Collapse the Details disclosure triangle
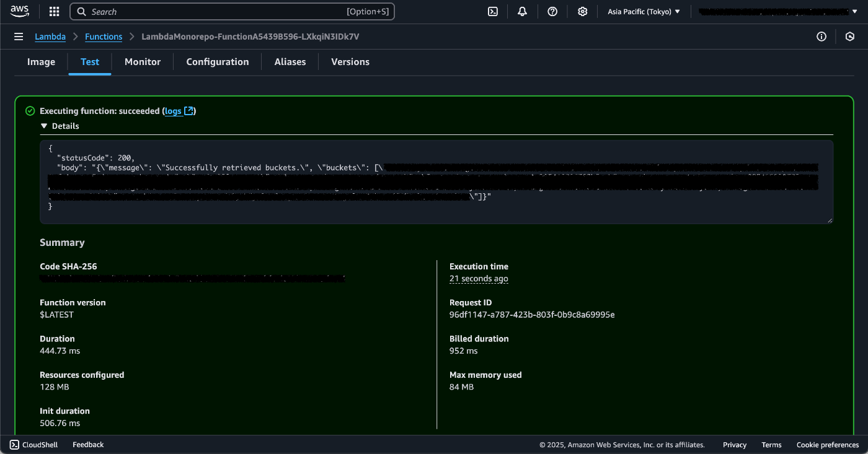868x454 pixels. tap(44, 126)
